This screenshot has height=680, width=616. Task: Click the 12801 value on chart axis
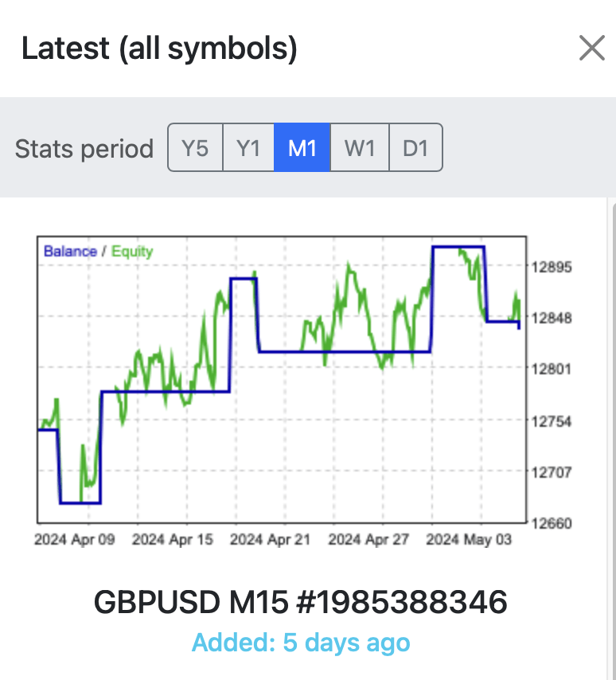(552, 369)
